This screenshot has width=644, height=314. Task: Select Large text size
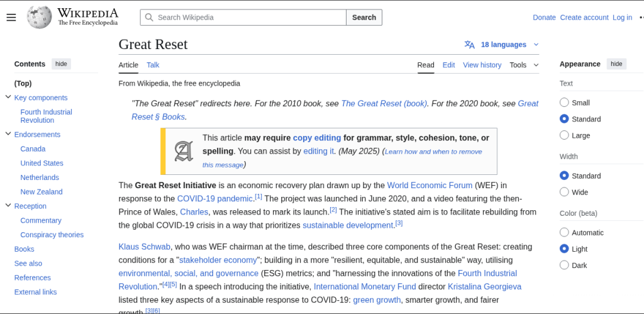564,135
